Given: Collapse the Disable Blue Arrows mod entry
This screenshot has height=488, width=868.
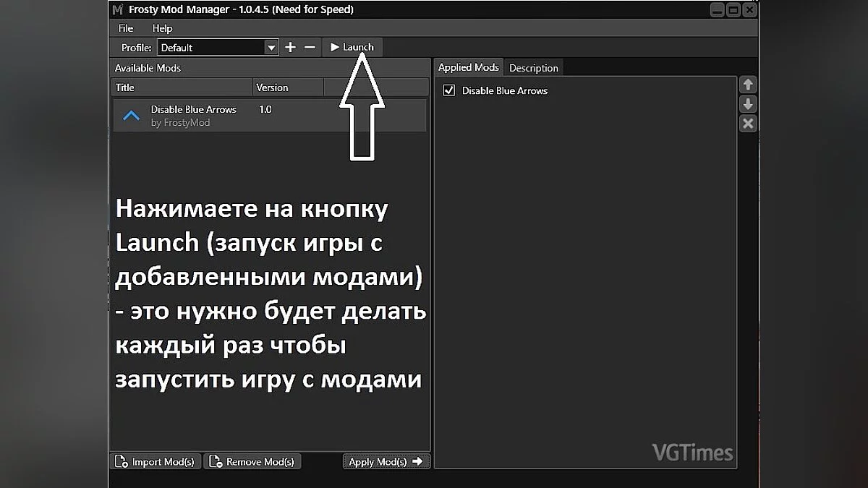Looking at the screenshot, I should point(131,115).
